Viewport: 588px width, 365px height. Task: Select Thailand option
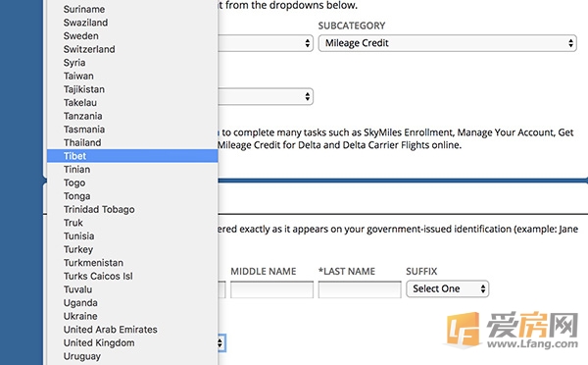132,142
